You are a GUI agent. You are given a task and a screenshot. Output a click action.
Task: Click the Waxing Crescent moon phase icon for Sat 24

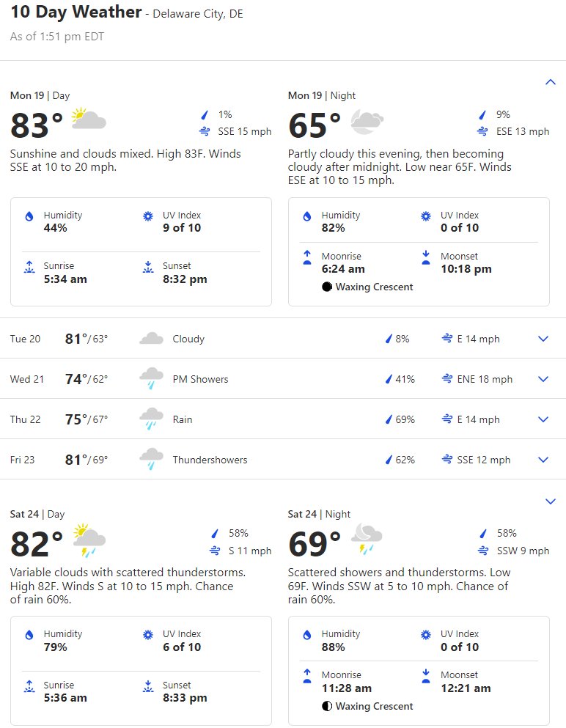(x=327, y=706)
